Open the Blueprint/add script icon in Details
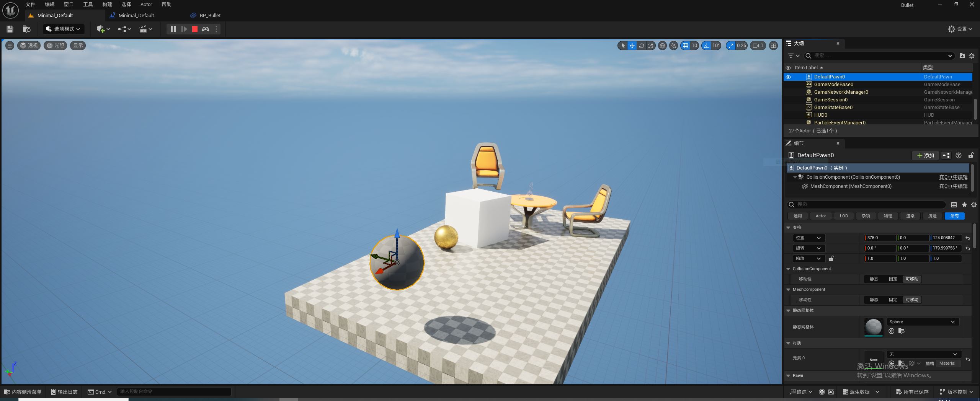Screen dimensions: 980x401 pyautogui.click(x=946, y=155)
